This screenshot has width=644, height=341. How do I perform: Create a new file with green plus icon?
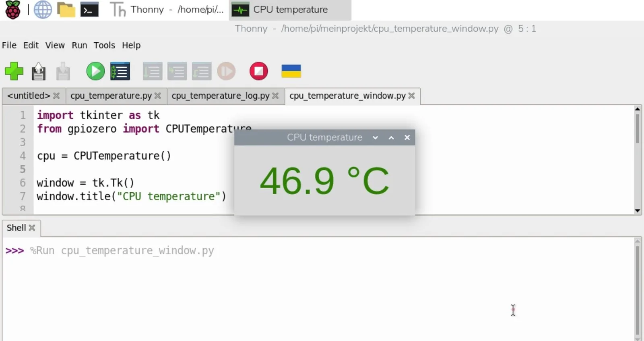coord(14,71)
